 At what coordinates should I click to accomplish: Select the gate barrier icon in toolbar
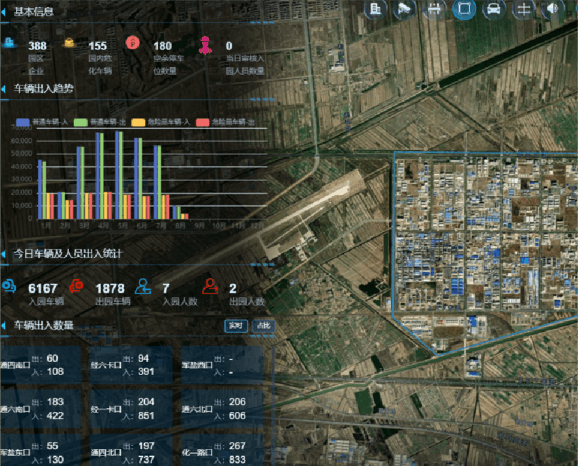(x=434, y=8)
